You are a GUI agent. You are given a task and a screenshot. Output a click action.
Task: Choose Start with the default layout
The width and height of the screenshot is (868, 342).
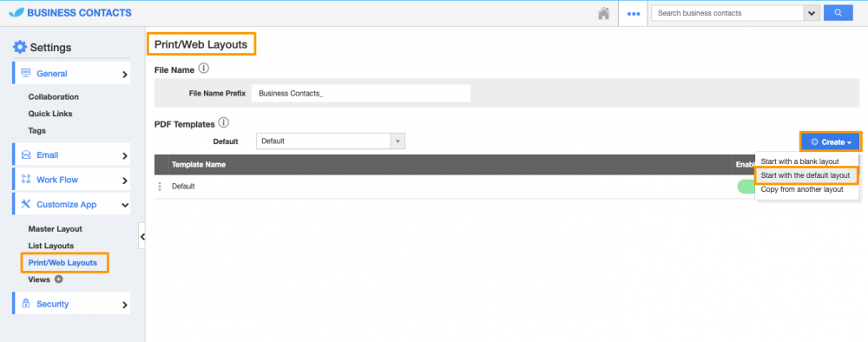click(806, 175)
